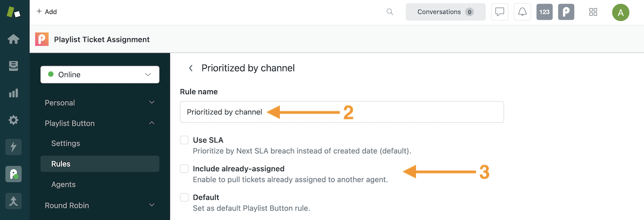The width and height of the screenshot is (644, 220).
Task: Enable the Use SLA checkbox
Action: point(184,140)
